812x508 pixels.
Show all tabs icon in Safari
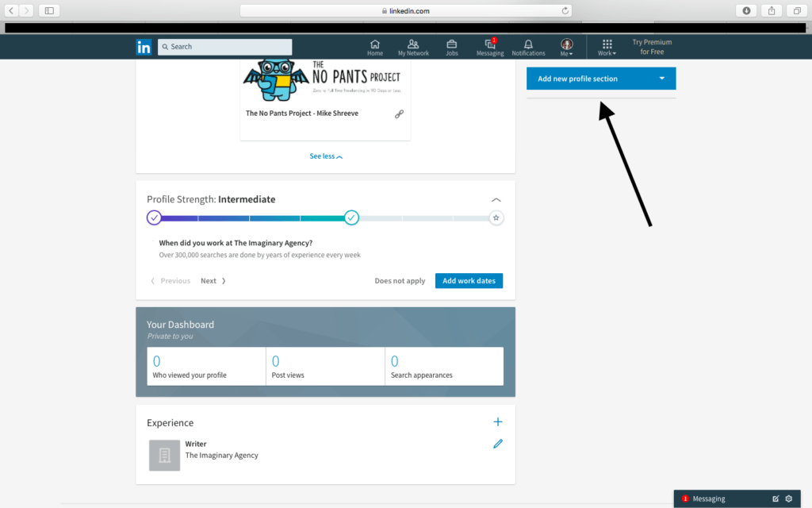797,10
